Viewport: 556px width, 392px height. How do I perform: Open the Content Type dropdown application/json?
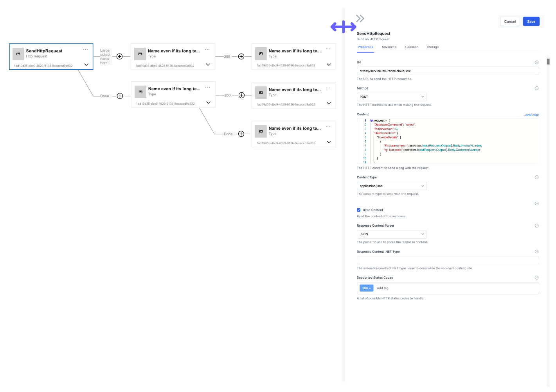click(x=392, y=186)
